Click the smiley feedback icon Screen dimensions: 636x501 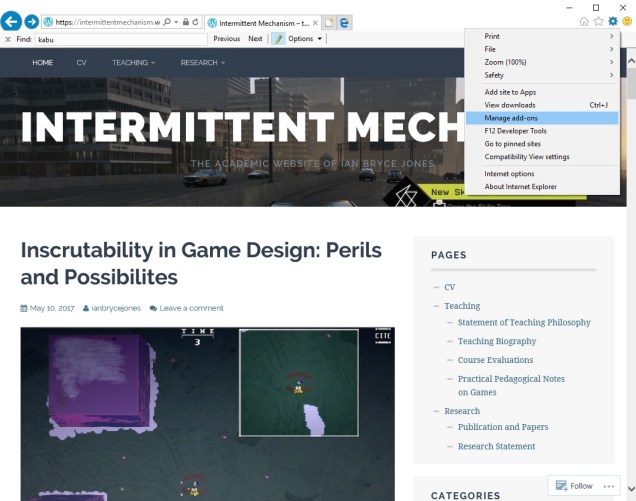tap(627, 21)
